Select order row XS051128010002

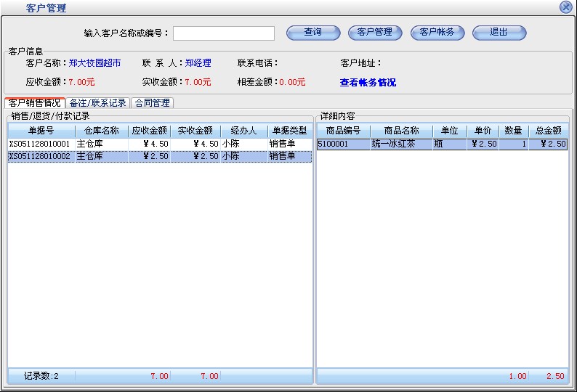(x=40, y=156)
